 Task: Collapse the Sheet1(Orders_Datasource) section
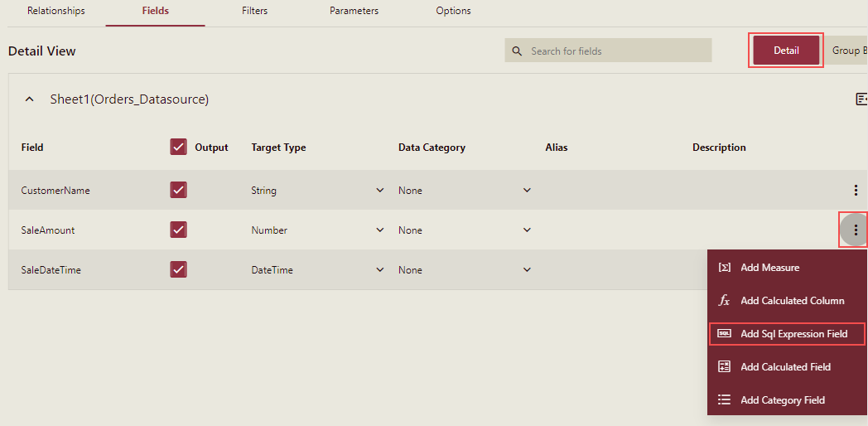pyautogui.click(x=30, y=99)
